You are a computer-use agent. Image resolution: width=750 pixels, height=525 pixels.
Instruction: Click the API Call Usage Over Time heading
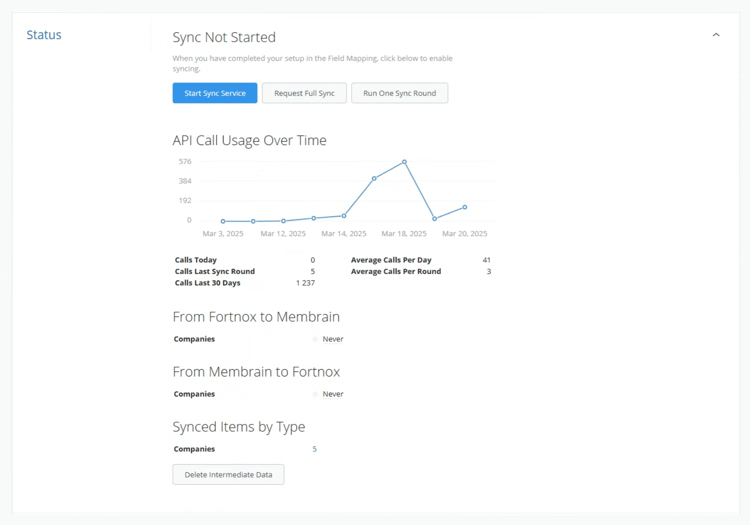249,140
